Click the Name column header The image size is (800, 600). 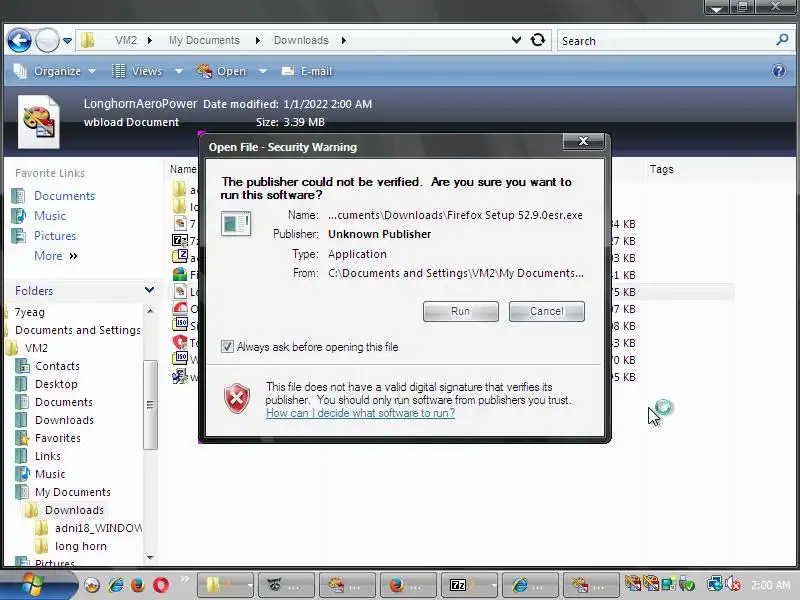pos(183,169)
